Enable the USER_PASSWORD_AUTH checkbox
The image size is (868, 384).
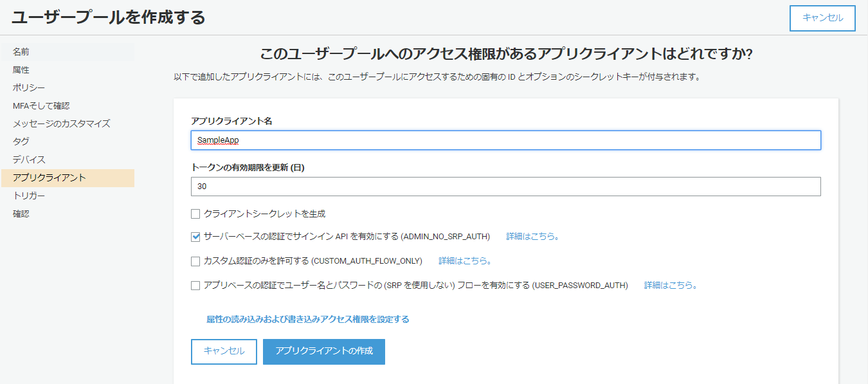click(195, 286)
